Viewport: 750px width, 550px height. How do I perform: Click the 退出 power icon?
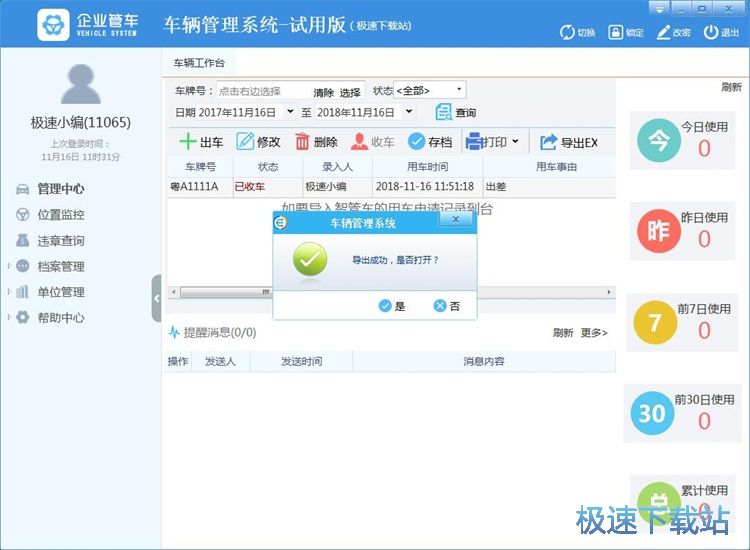tap(711, 32)
